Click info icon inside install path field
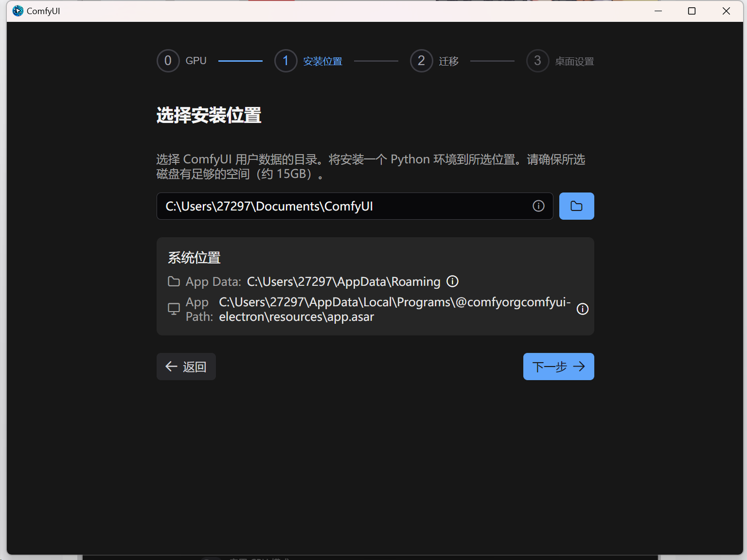 coord(538,206)
